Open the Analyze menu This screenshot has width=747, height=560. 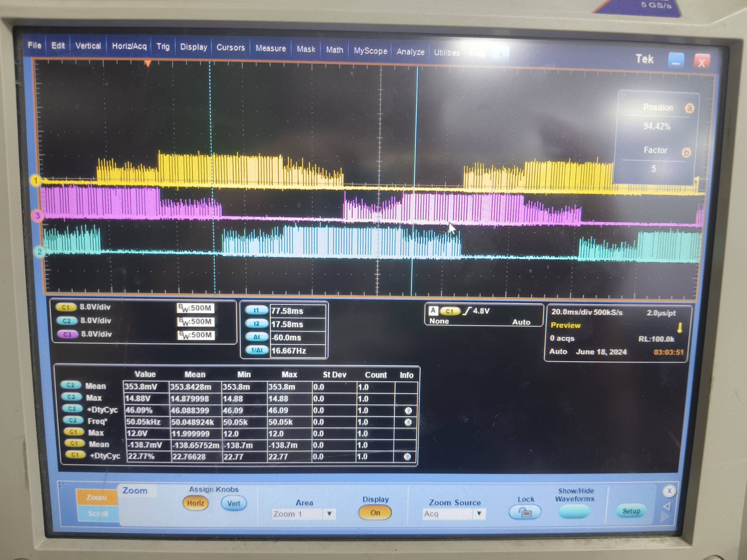coord(410,52)
